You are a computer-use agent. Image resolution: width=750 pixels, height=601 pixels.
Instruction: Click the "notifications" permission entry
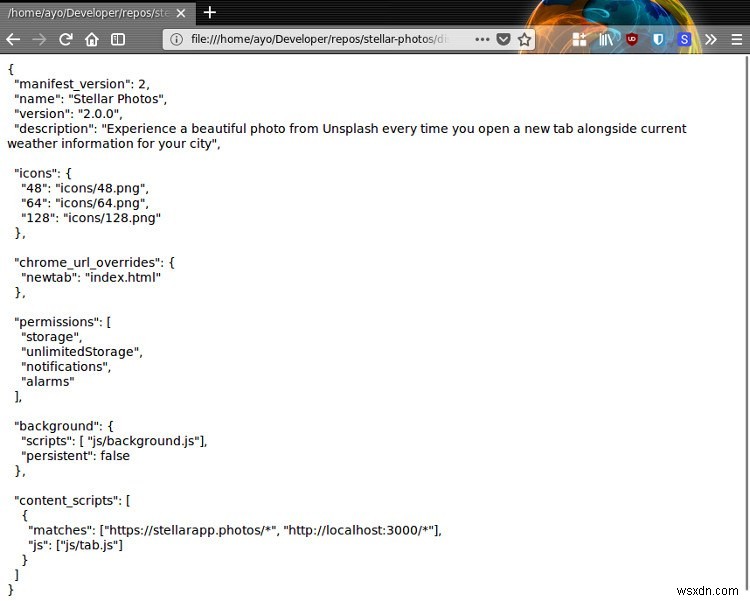click(x=66, y=367)
